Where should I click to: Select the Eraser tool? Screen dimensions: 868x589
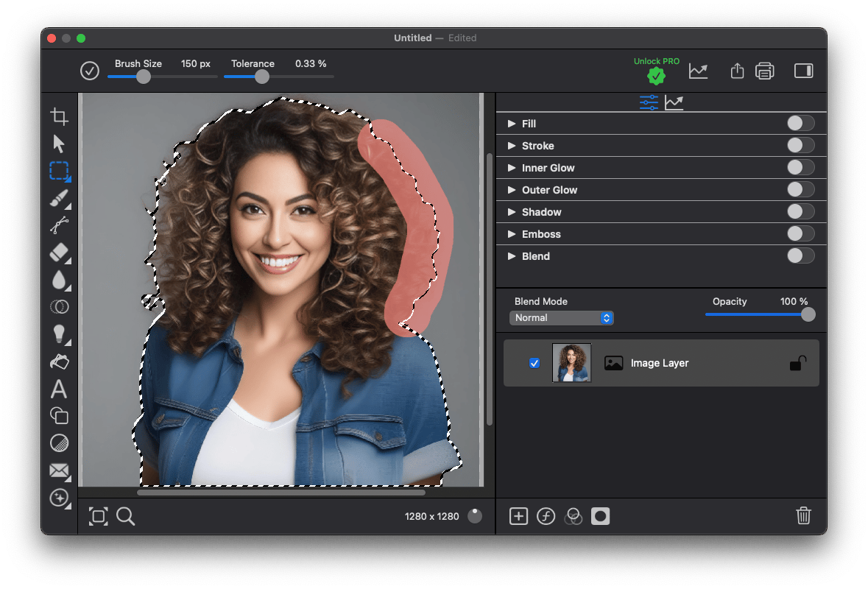[x=59, y=253]
